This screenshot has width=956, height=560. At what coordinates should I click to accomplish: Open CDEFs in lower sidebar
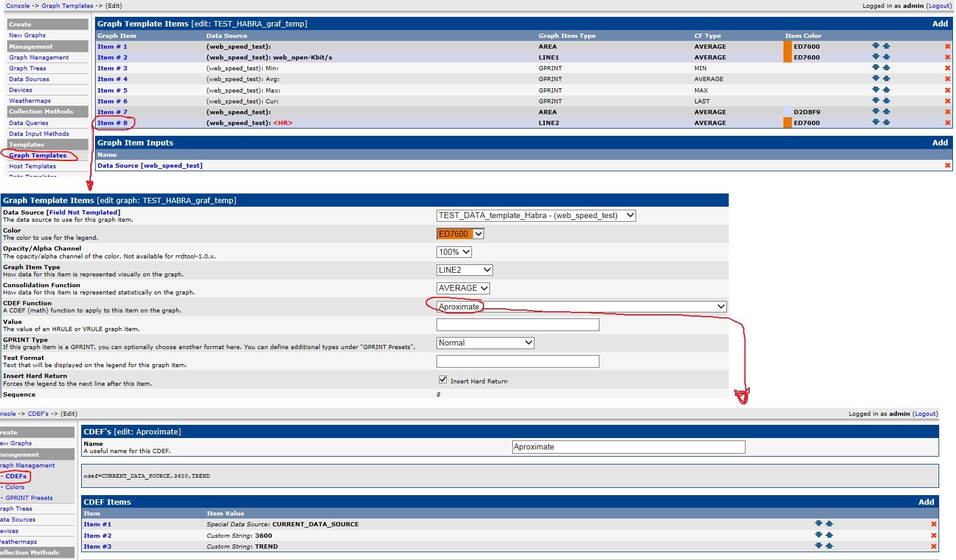[16, 476]
